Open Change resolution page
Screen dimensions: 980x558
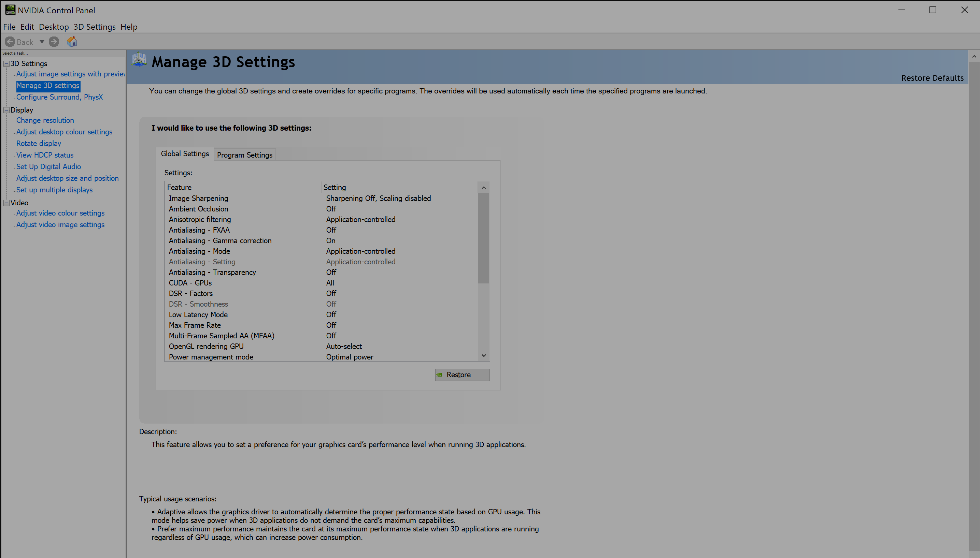(45, 120)
